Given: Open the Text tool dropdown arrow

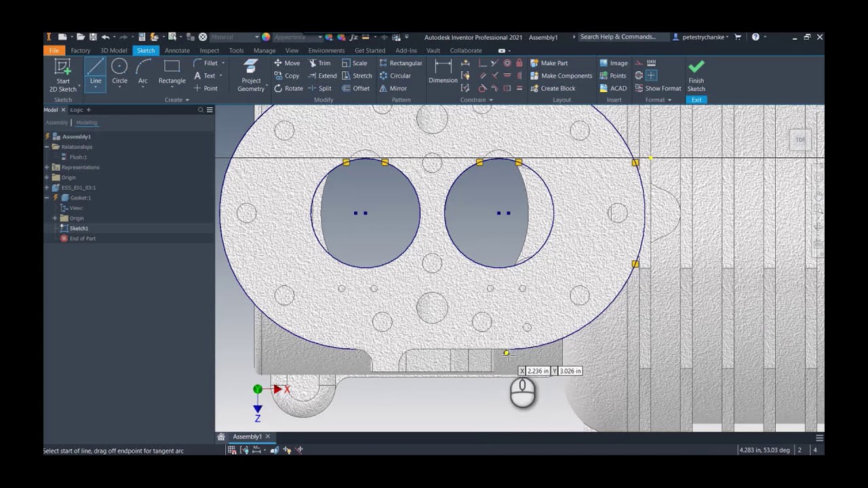Looking at the screenshot, I should click(222, 76).
